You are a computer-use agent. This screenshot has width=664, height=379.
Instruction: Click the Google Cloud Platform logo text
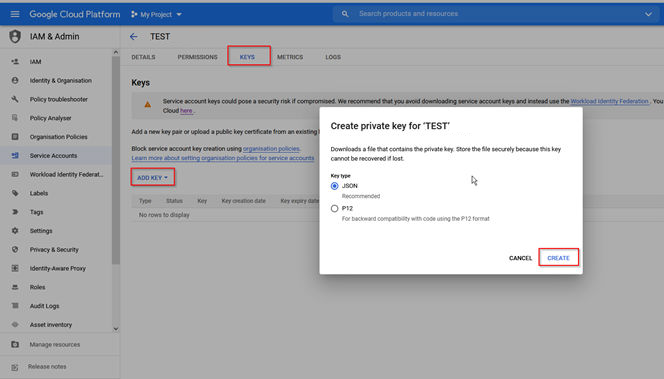tap(75, 14)
